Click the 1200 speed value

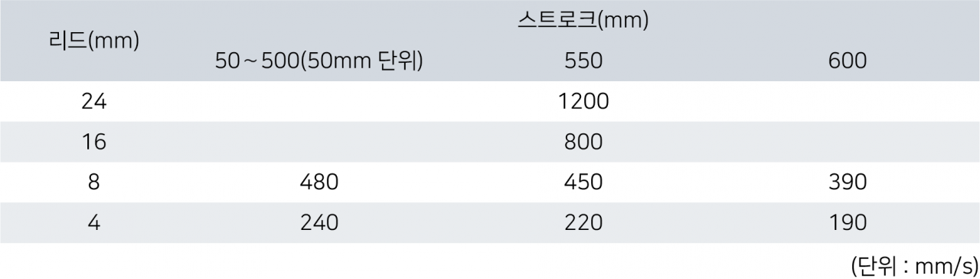[583, 101]
